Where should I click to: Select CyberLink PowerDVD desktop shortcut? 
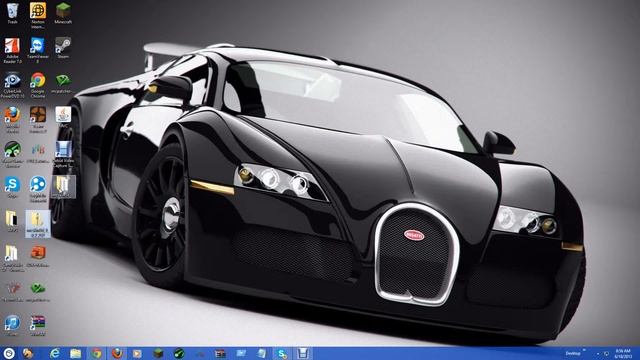coord(13,85)
